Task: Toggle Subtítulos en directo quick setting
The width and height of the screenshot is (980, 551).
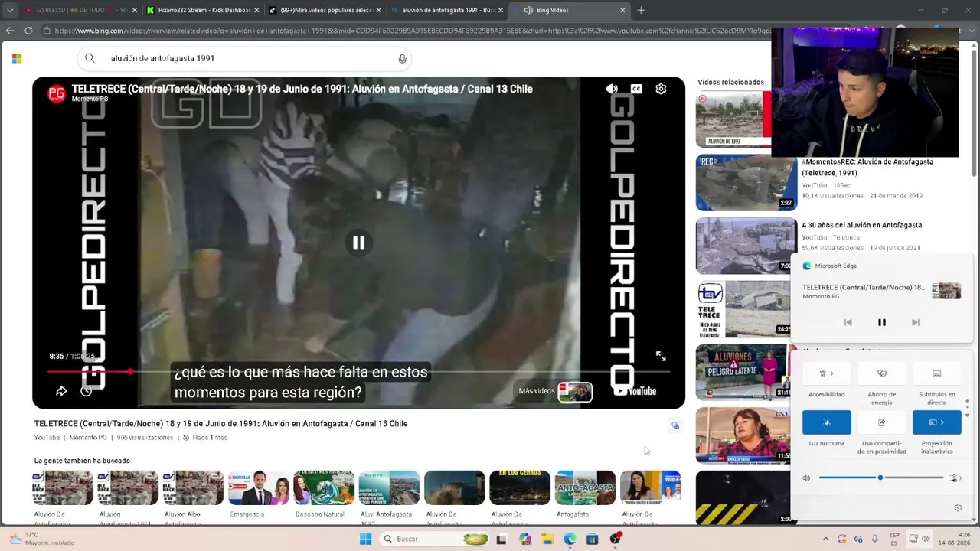Action: pyautogui.click(x=937, y=373)
